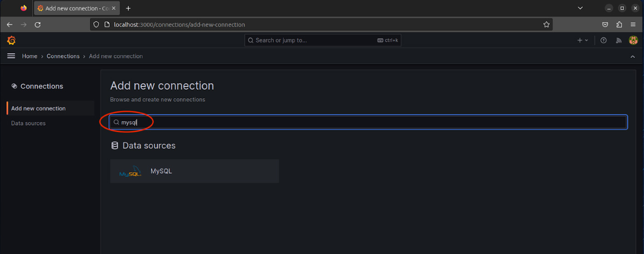Click the browser reload icon
644x254 pixels.
[x=38, y=25]
